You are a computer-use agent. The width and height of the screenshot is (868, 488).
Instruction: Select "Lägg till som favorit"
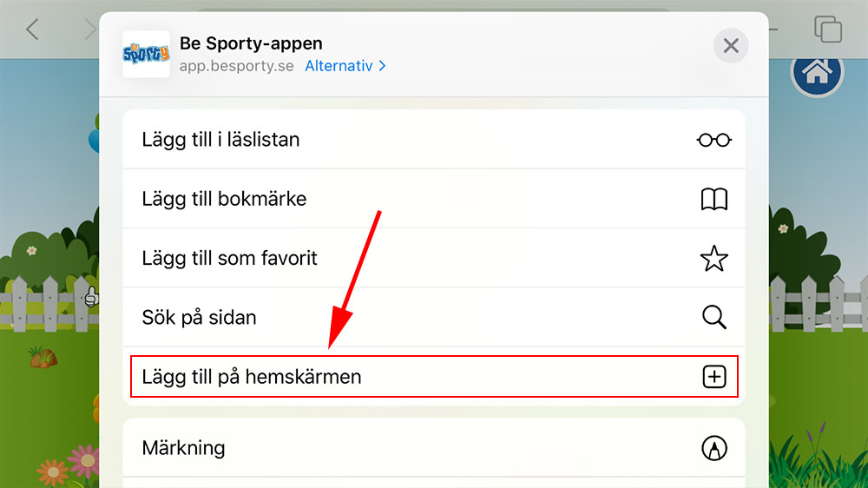click(229, 259)
